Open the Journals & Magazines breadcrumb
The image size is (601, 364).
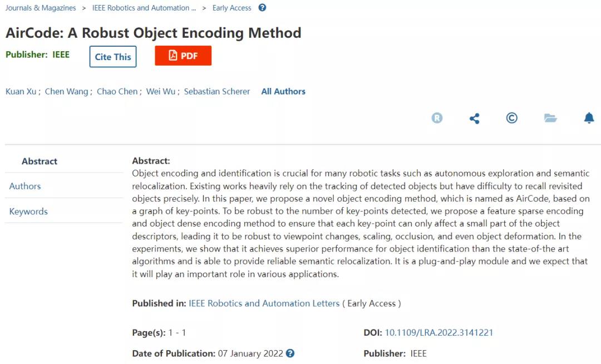(x=41, y=8)
